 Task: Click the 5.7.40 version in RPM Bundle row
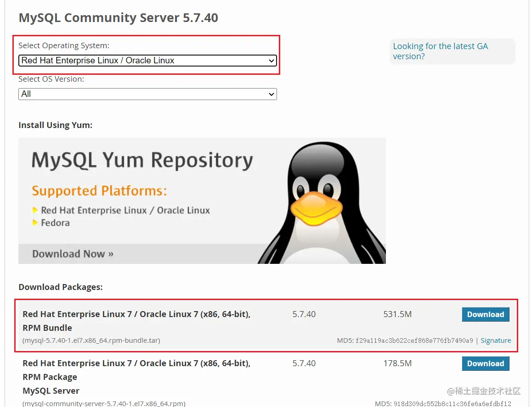coord(304,314)
